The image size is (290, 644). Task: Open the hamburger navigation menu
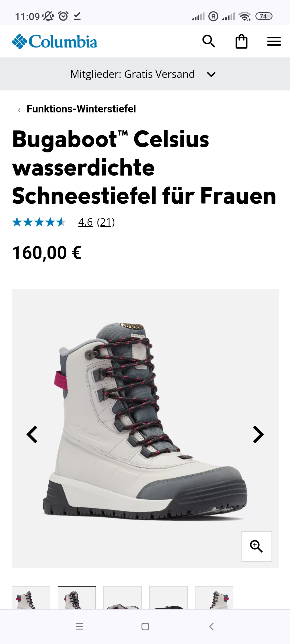[x=274, y=41]
